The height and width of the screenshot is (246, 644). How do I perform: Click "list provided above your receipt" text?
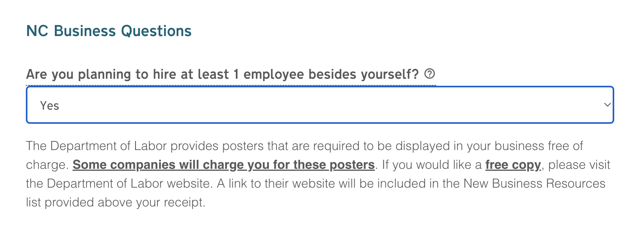(x=115, y=202)
